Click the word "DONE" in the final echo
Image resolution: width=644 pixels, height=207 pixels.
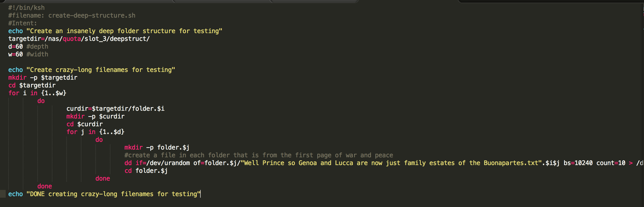(37, 194)
